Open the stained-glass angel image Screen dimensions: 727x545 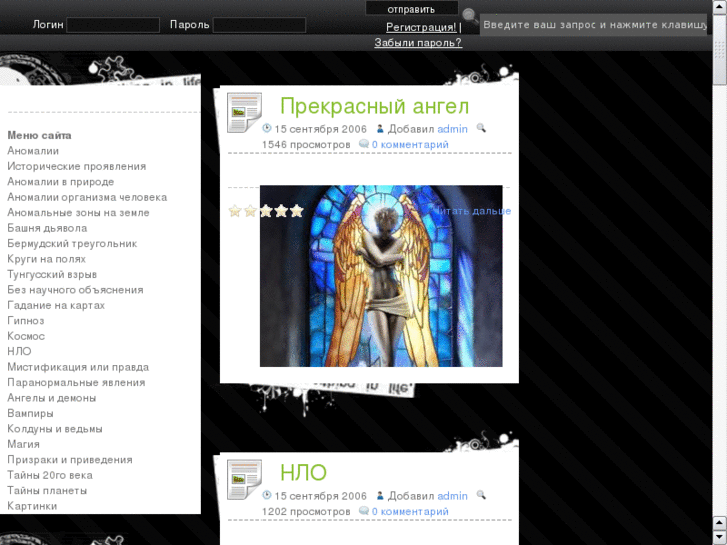381,276
